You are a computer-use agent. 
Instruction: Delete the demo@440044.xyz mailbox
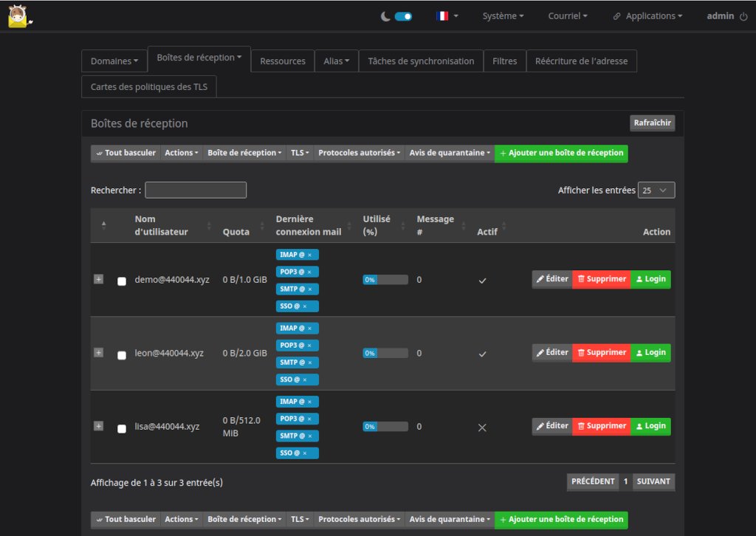tap(601, 279)
